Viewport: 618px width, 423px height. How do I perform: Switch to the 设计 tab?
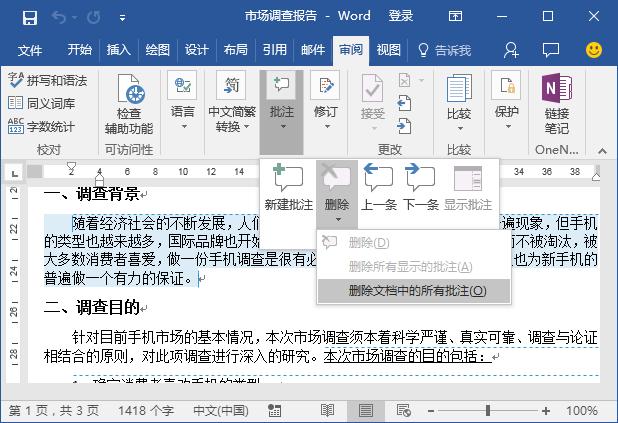tap(196, 50)
